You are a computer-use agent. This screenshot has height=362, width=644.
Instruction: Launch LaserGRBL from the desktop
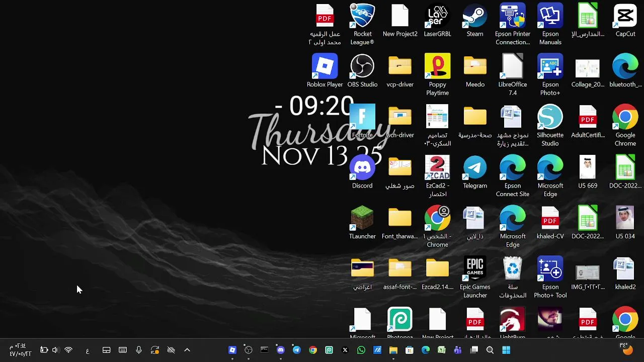click(437, 20)
